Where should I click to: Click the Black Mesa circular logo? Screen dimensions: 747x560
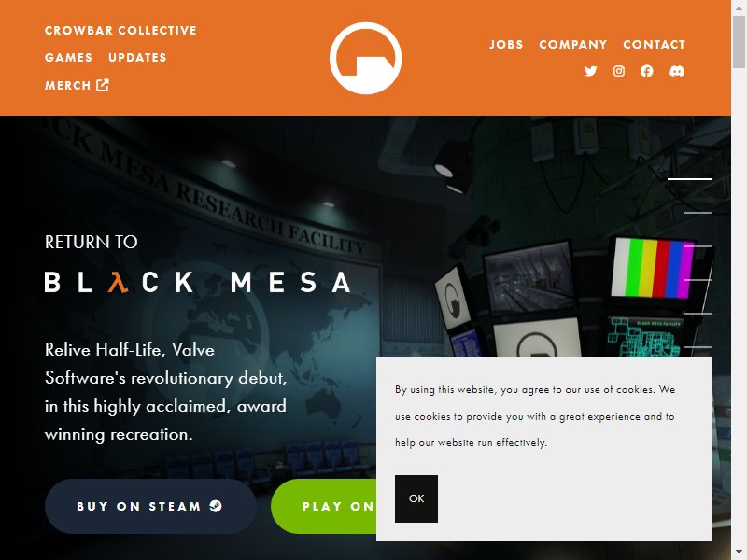[365, 58]
